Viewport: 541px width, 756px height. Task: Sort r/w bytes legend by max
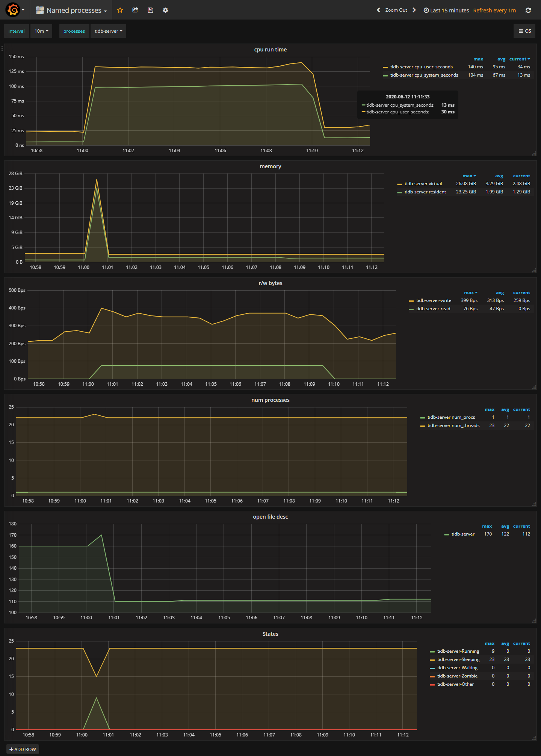point(471,293)
